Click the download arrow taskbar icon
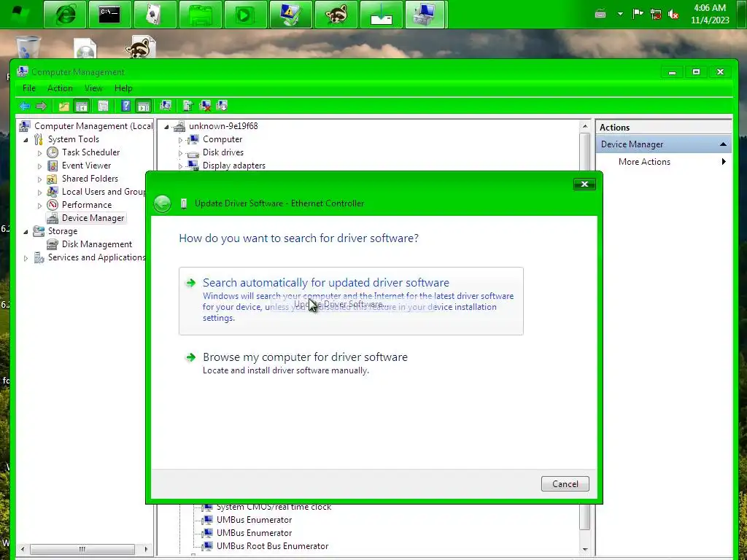Image resolution: width=747 pixels, height=560 pixels. (x=381, y=15)
